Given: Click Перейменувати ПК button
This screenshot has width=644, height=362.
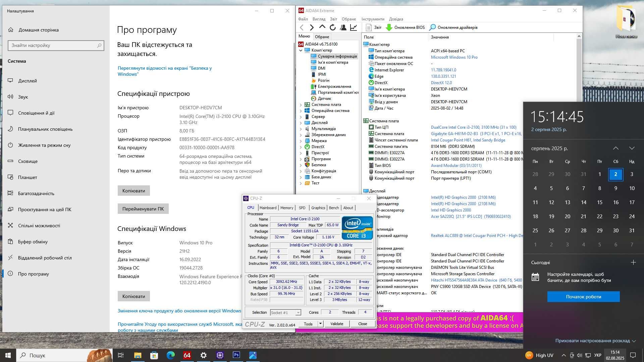Looking at the screenshot, I should click(143, 209).
